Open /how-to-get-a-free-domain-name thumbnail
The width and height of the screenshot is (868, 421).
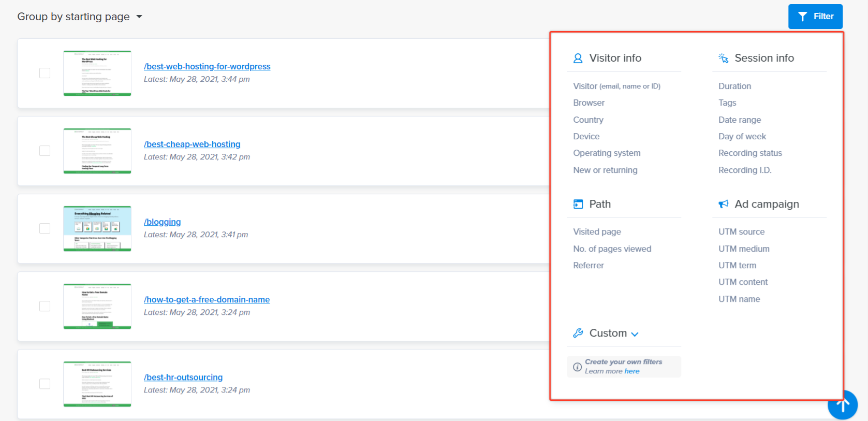[x=97, y=306]
